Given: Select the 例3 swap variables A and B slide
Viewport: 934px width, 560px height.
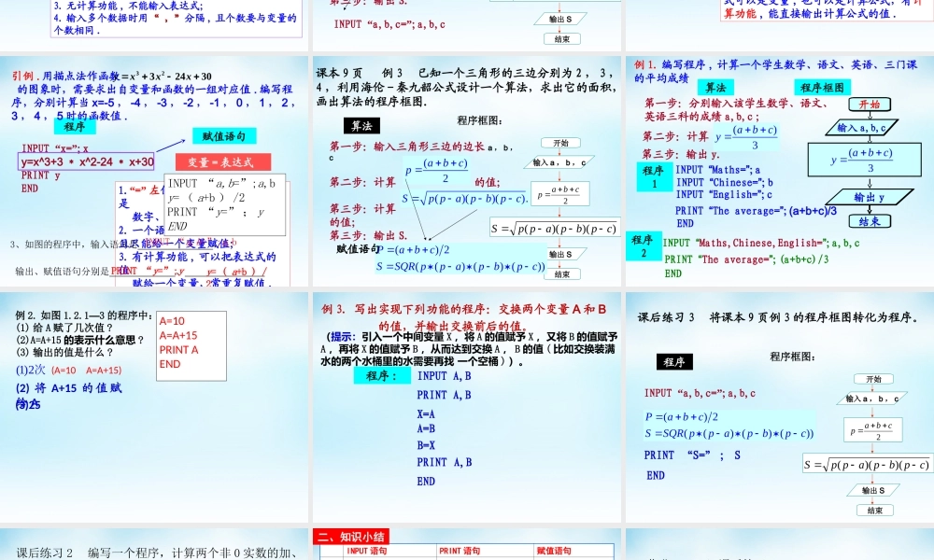Looking at the screenshot, I should (x=467, y=407).
